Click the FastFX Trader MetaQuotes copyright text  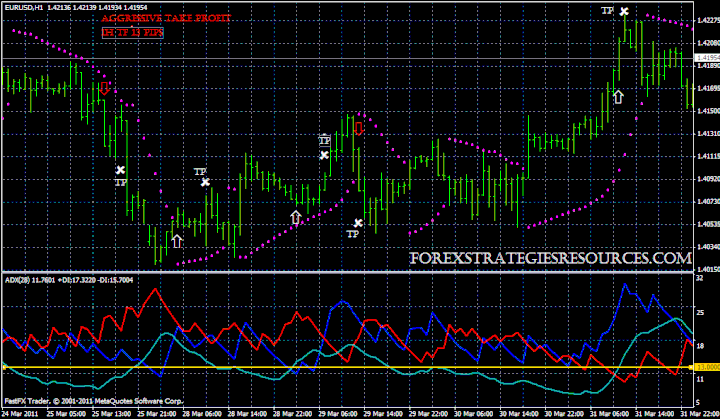pos(94,401)
